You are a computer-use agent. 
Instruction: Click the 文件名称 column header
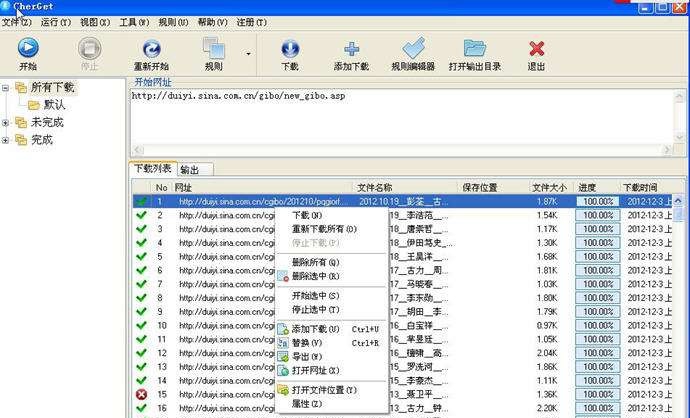click(405, 187)
